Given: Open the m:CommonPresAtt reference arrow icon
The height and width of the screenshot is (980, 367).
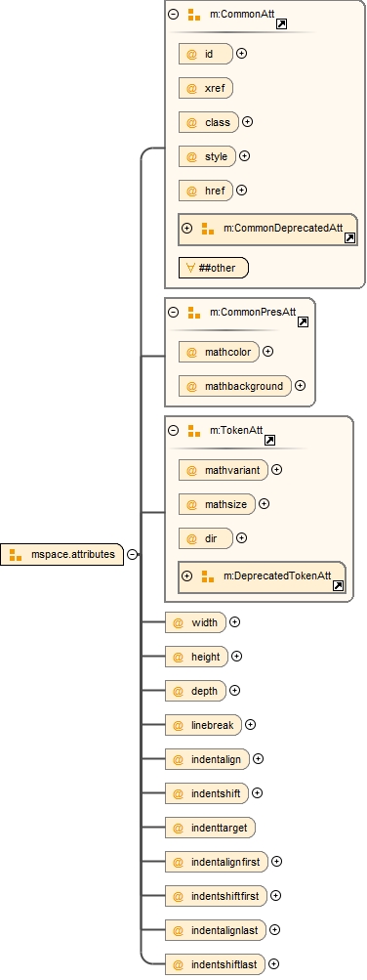Looking at the screenshot, I should (x=303, y=321).
